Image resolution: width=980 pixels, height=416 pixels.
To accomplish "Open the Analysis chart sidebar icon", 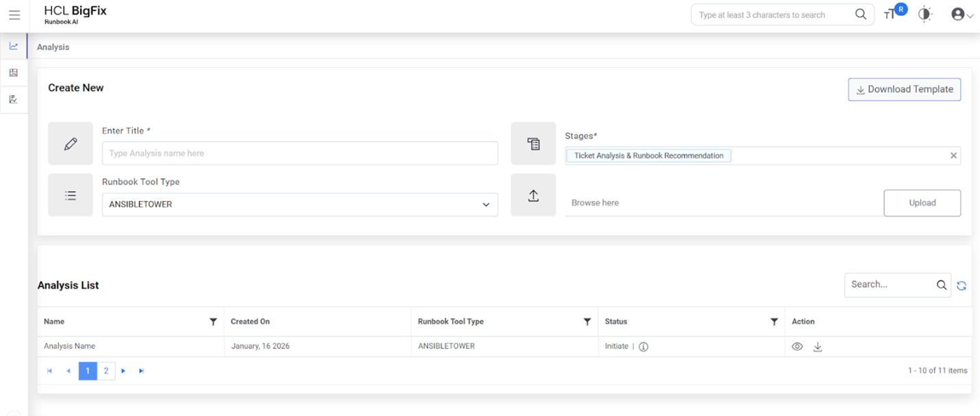I will 14,46.
